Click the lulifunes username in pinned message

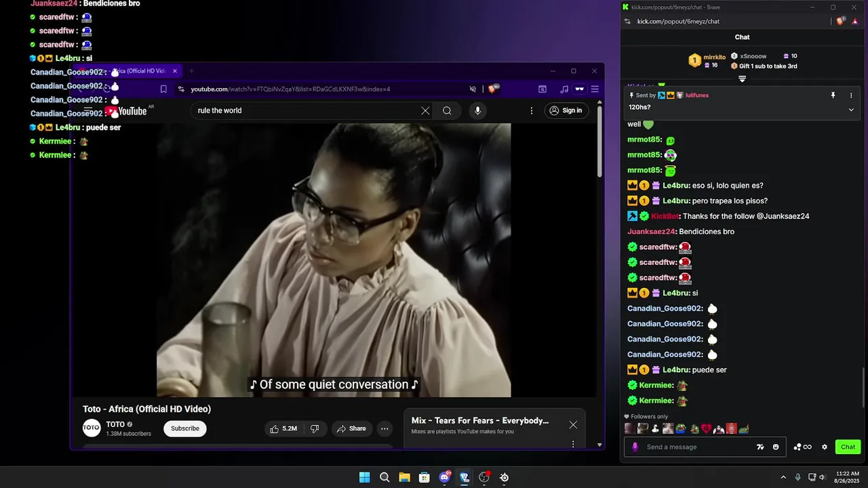(x=697, y=96)
